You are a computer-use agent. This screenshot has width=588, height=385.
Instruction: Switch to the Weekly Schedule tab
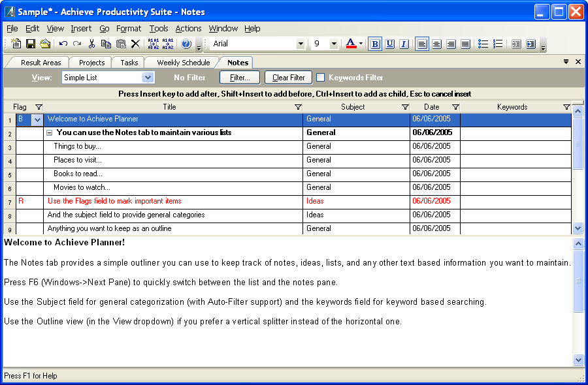[x=184, y=63]
